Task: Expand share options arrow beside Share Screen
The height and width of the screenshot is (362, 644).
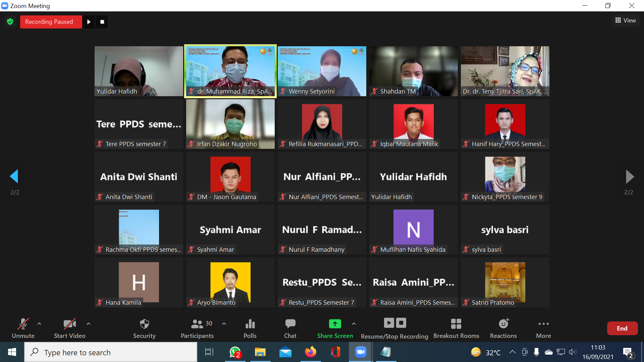Action: coord(354,324)
